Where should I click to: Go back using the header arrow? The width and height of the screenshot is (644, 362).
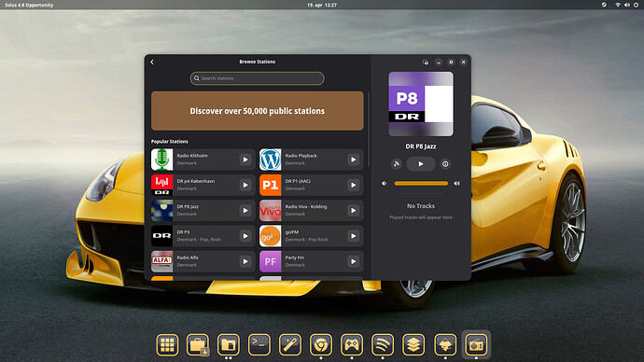(x=152, y=62)
